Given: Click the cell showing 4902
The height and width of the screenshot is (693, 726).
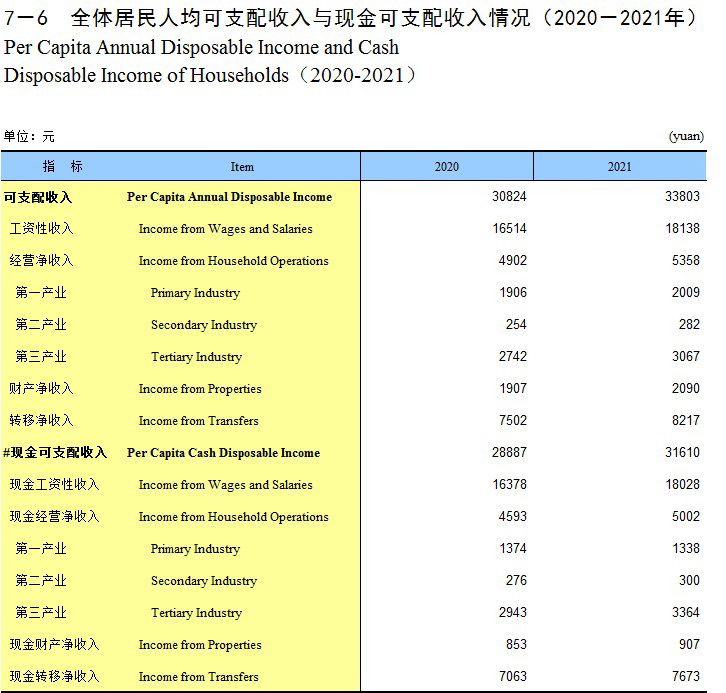Looking at the screenshot, I should [x=513, y=260].
